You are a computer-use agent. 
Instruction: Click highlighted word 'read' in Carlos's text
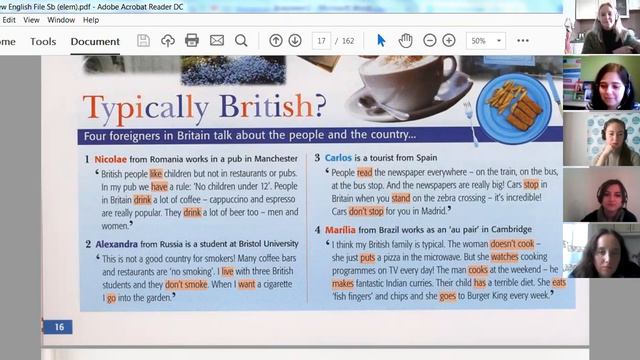tap(364, 173)
